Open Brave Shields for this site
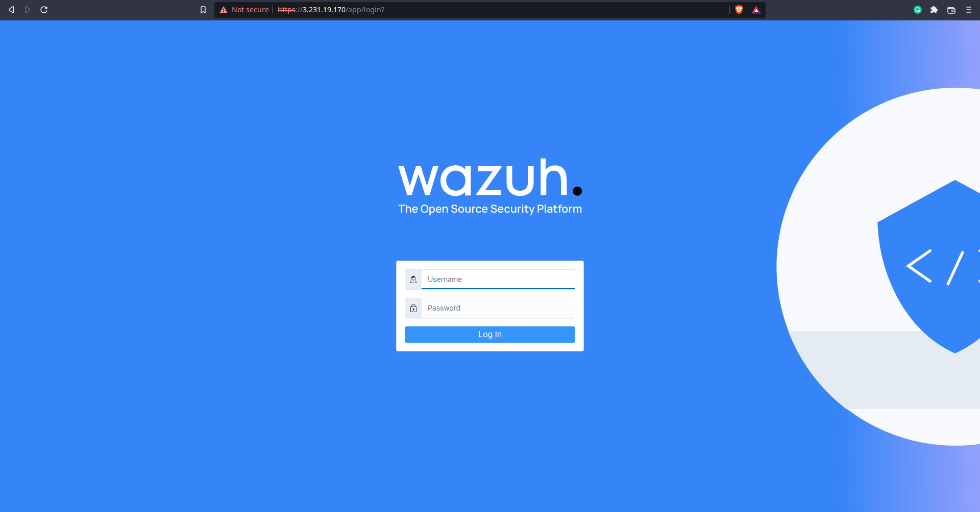Screen dimensions: 980x512 pyautogui.click(x=739, y=10)
